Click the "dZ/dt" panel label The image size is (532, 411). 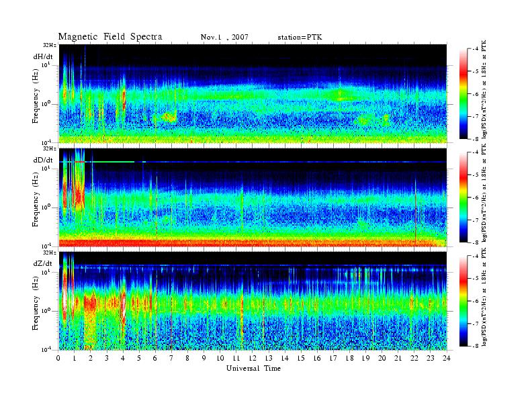[43, 263]
